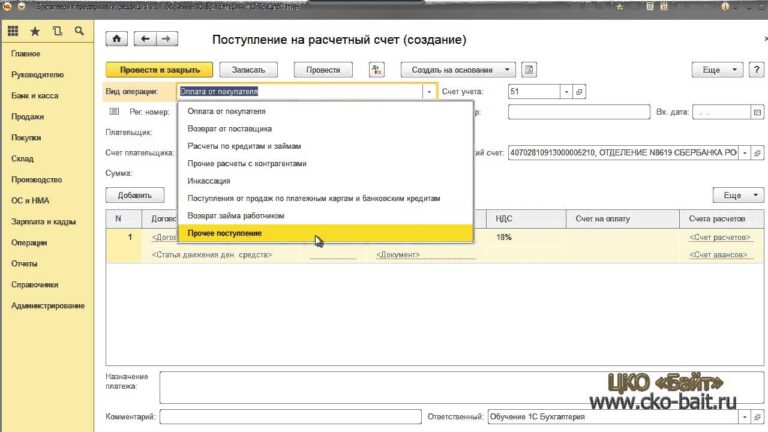Image resolution: width=768 pixels, height=432 pixels.
Task: Open the report icon next to Создать на основании
Action: tap(529, 70)
